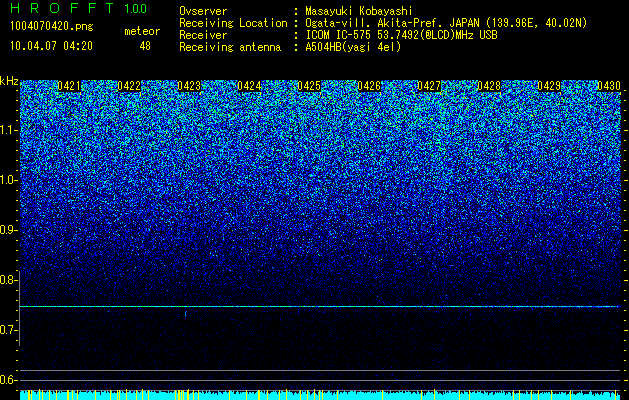629x400 pixels.
Task: Click the 0425 time marker
Action: coord(309,86)
